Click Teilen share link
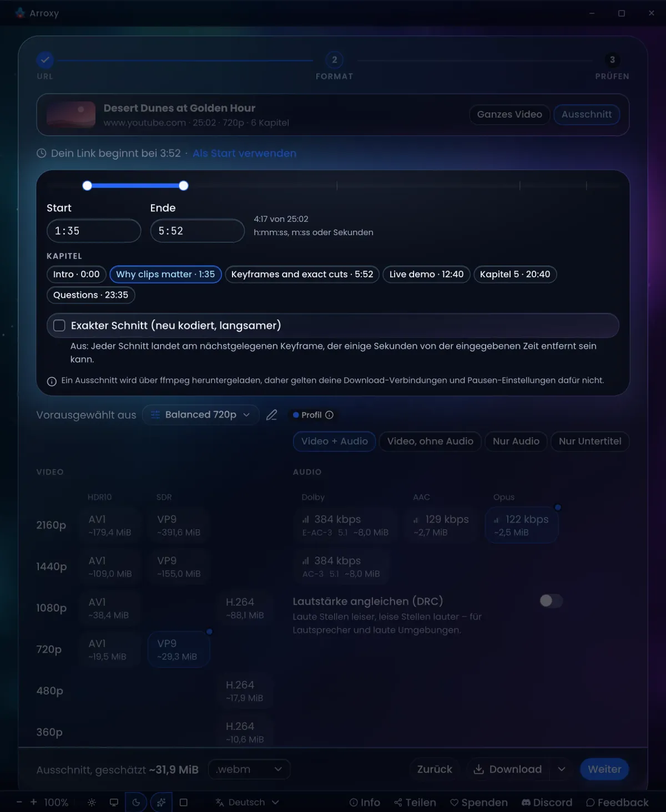The height and width of the screenshot is (812, 666). [415, 803]
